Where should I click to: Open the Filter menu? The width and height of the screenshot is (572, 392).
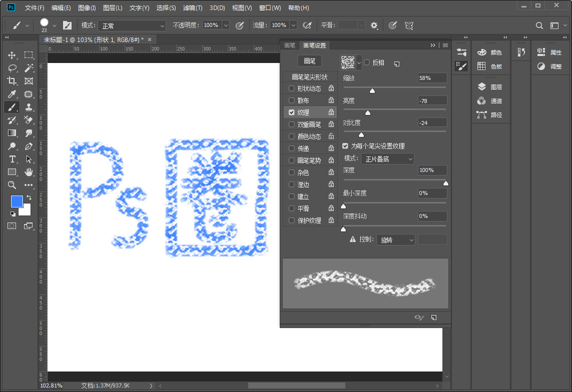pyautogui.click(x=193, y=7)
